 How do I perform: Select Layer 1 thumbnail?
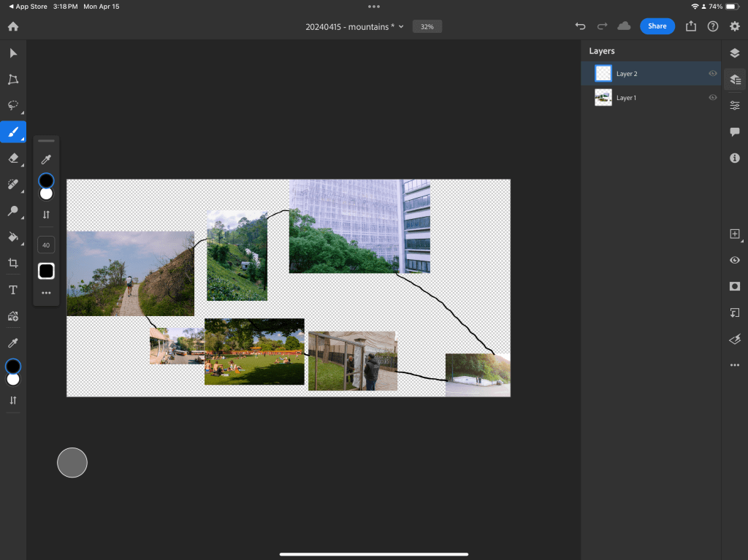[x=603, y=98]
